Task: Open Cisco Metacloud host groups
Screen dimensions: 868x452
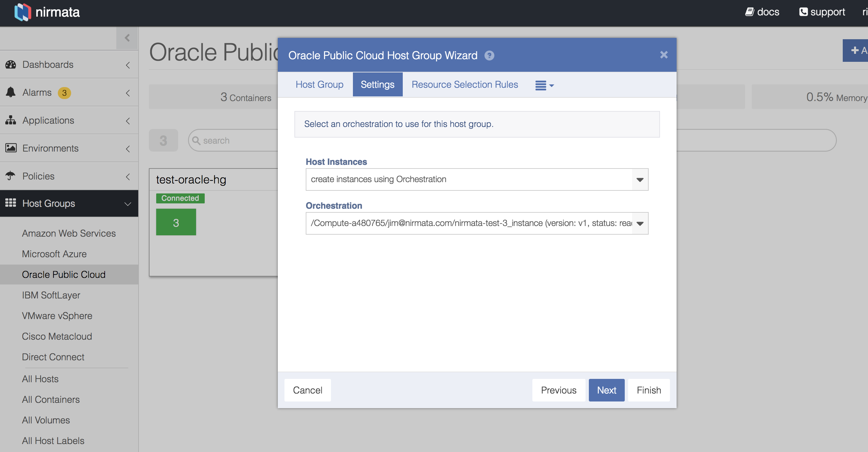Action: [x=57, y=336]
